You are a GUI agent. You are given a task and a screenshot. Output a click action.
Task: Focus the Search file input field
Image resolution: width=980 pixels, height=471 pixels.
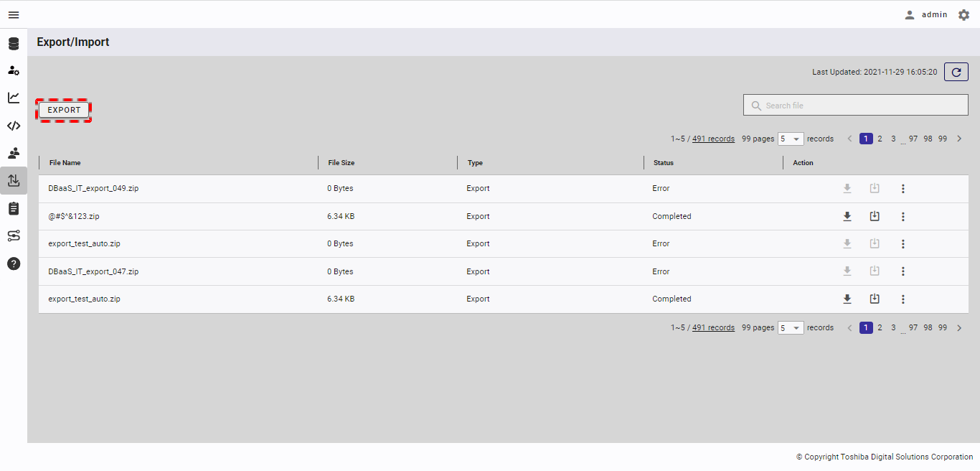[x=856, y=105]
